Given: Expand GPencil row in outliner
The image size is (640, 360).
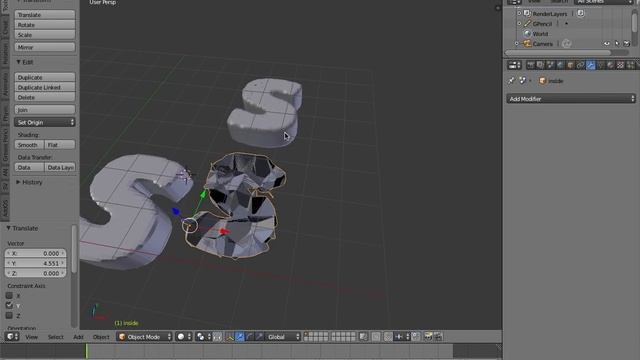Looking at the screenshot, I should (x=519, y=23).
